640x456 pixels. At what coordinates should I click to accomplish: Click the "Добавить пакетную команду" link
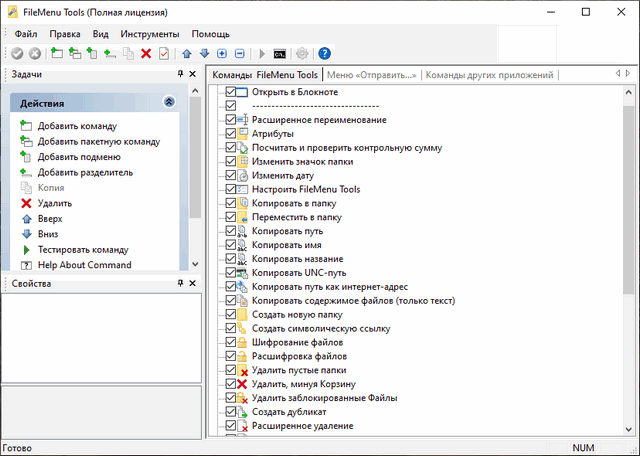tap(98, 142)
